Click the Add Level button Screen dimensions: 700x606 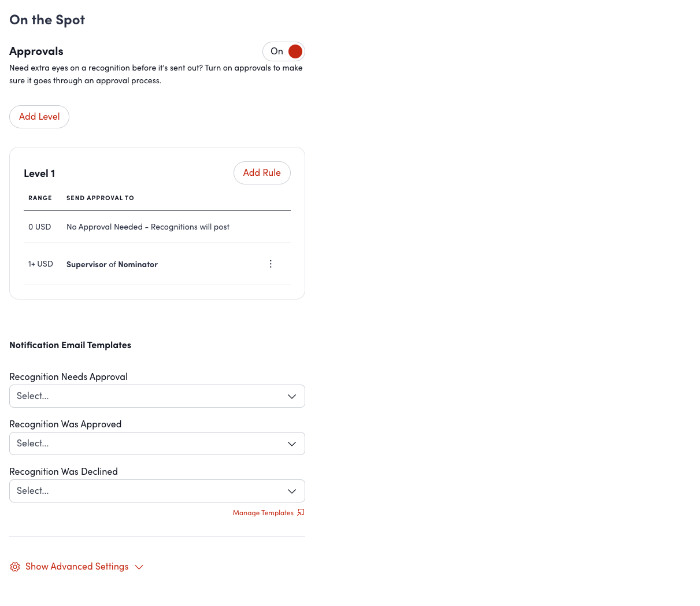[x=39, y=117]
